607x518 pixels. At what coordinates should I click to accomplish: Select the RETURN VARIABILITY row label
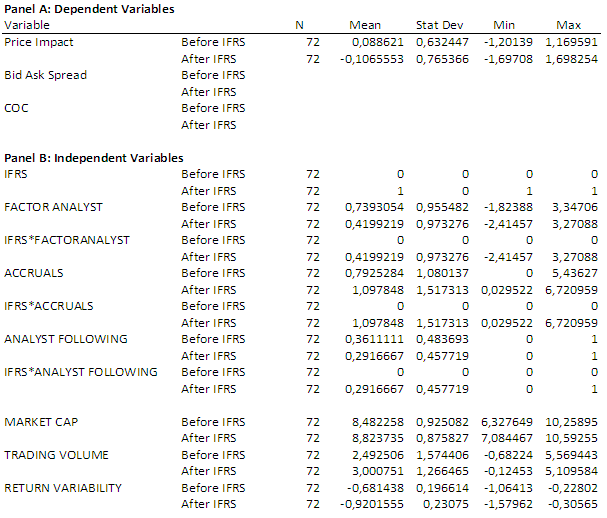(63, 488)
